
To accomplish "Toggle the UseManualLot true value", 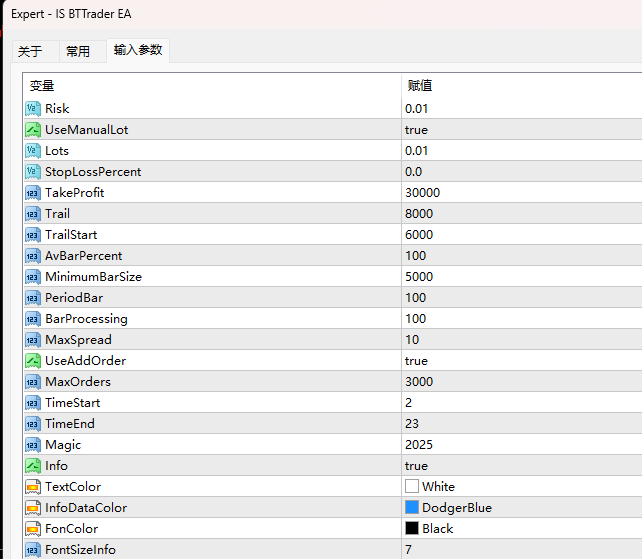I will click(416, 130).
